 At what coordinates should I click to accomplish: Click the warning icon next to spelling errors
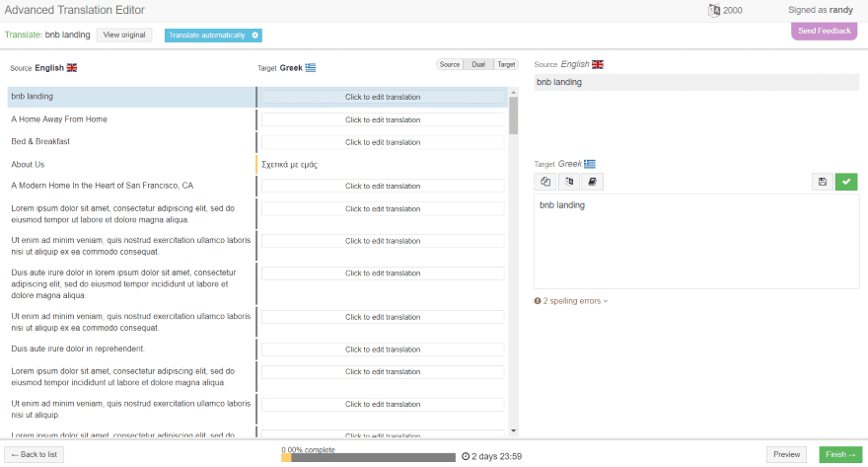click(x=537, y=301)
